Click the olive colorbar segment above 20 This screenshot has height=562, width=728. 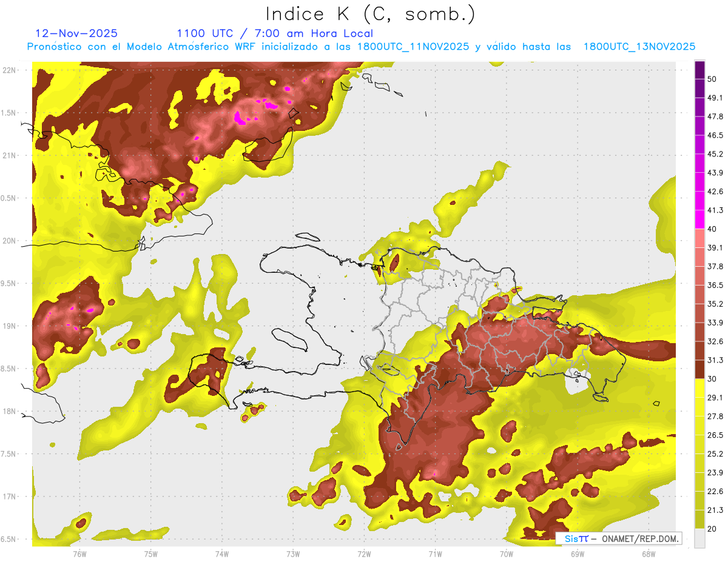click(699, 520)
